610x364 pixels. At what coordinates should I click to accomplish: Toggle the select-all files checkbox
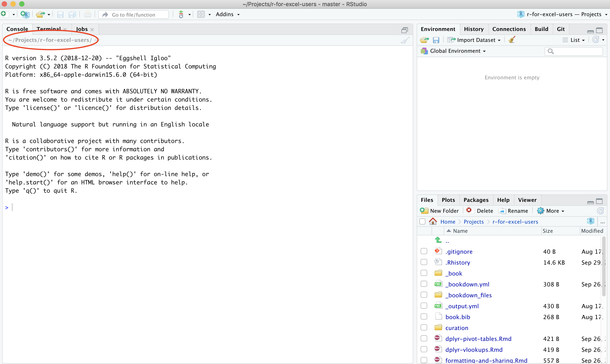click(x=422, y=222)
